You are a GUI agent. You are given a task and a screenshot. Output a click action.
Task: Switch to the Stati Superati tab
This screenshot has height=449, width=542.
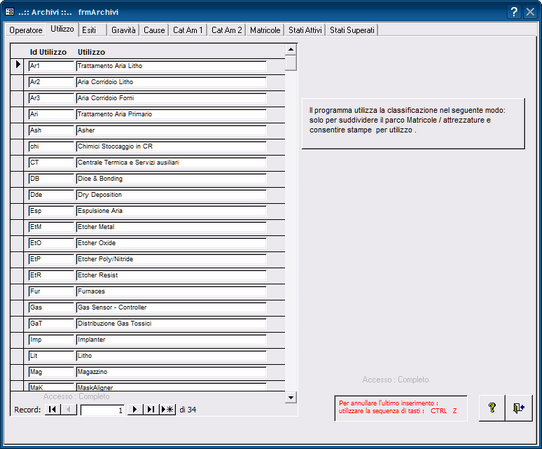coord(352,30)
